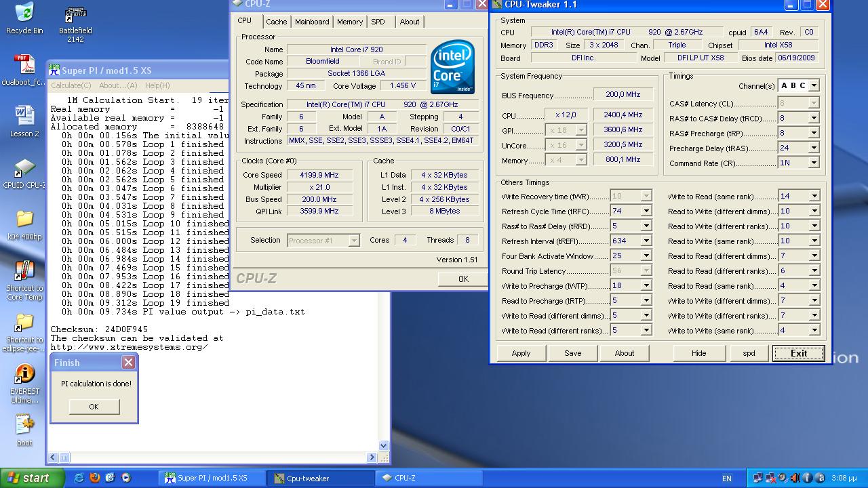This screenshot has height=488, width=868.
Task: Launch the Shortcut to Core Temp icon
Action: pyautogui.click(x=24, y=281)
